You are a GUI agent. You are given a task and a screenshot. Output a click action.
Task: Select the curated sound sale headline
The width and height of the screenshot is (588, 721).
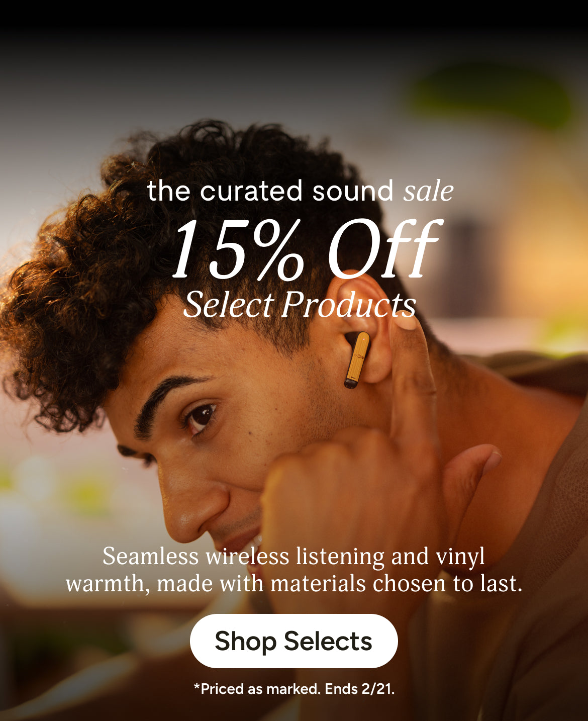pyautogui.click(x=301, y=191)
